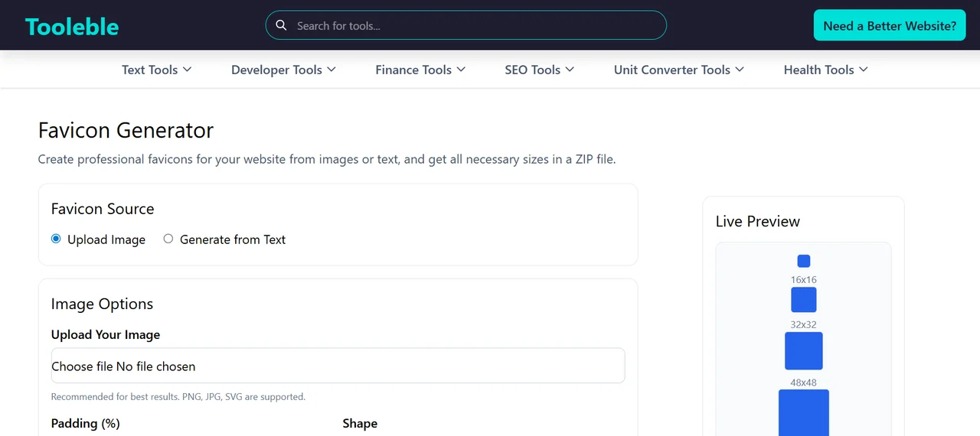
Task: Open the Unit Converter Tools menu
Action: (x=679, y=70)
